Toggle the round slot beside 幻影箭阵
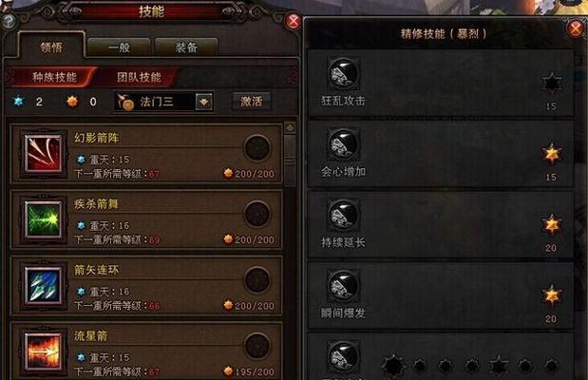The width and height of the screenshot is (588, 380). [x=257, y=148]
